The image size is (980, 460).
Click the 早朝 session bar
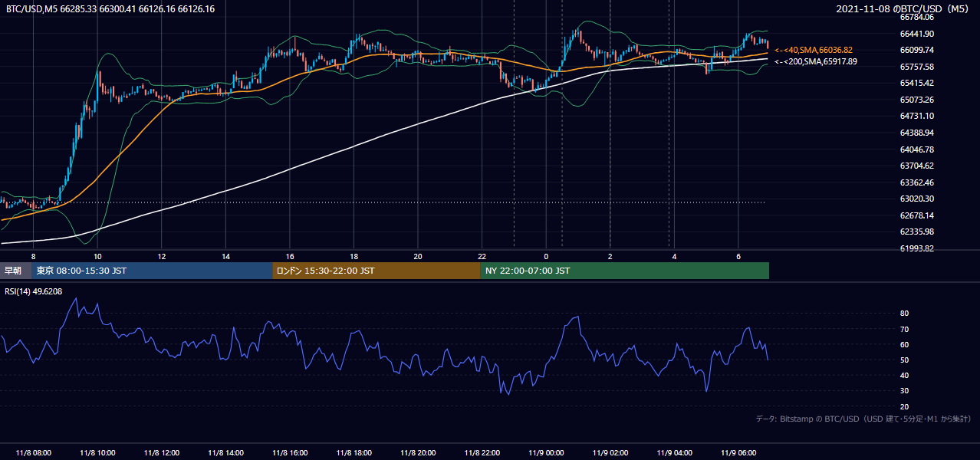(x=16, y=271)
